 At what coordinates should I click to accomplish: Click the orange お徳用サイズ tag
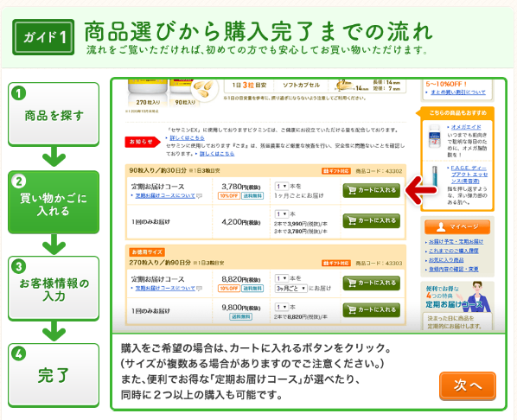click(147, 252)
